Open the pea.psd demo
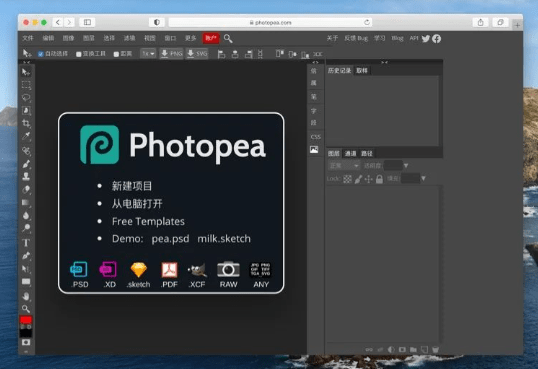The width and height of the screenshot is (538, 369). [x=171, y=239]
